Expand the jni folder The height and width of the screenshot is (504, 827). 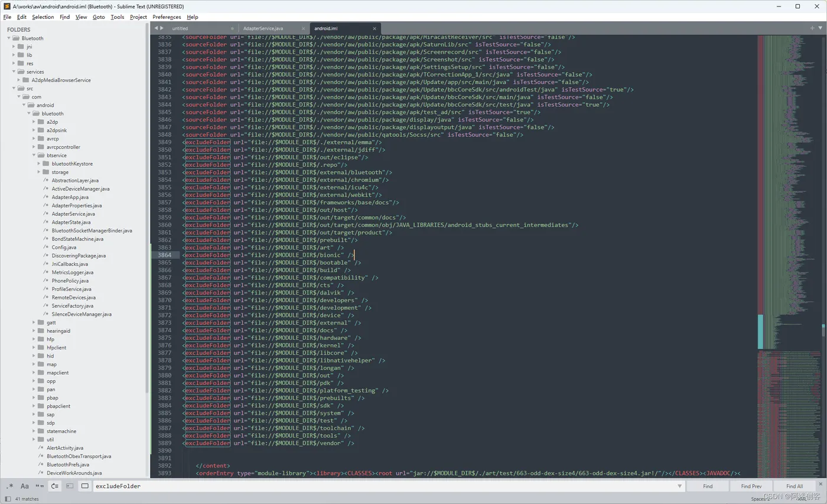[14, 47]
